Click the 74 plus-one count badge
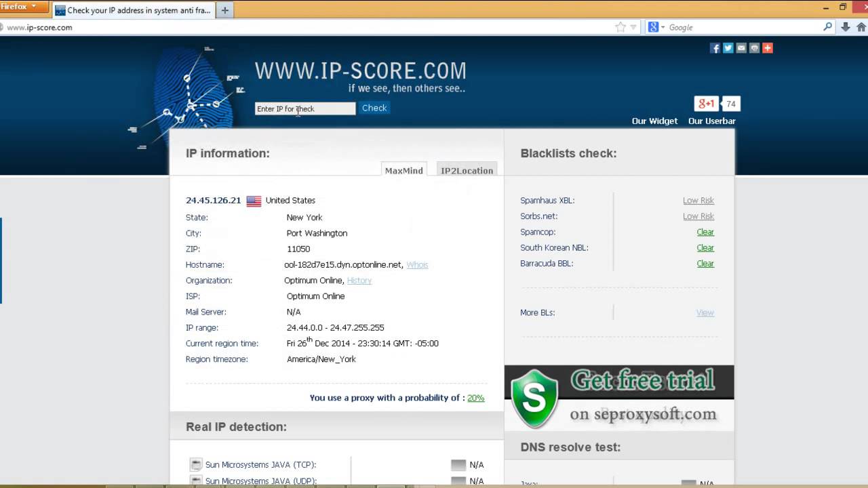 [x=730, y=104]
